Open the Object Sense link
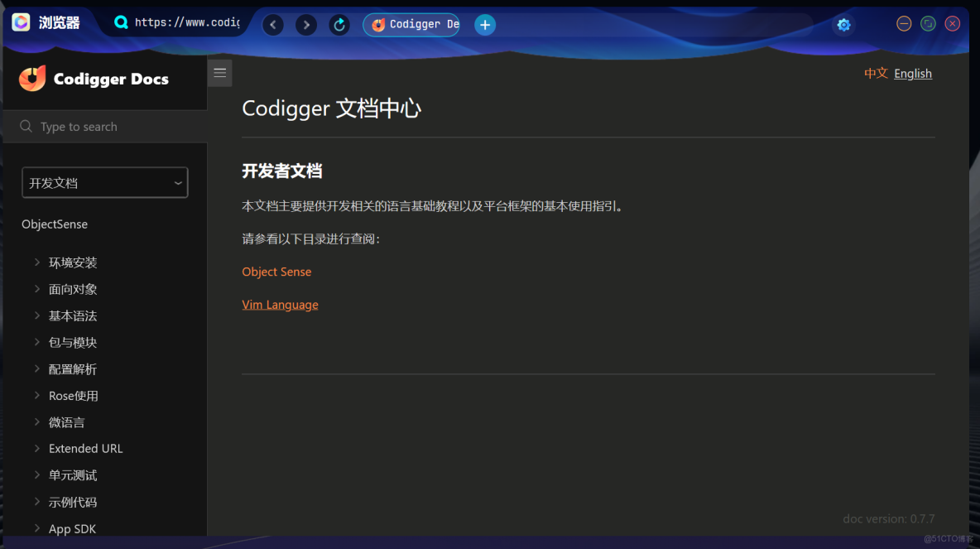Image resolution: width=980 pixels, height=549 pixels. 276,272
